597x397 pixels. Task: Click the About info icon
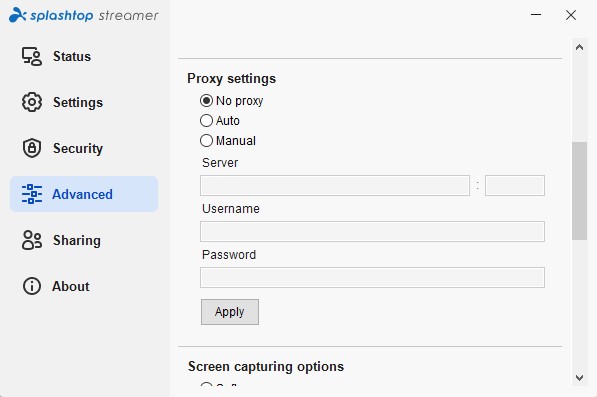coord(32,286)
